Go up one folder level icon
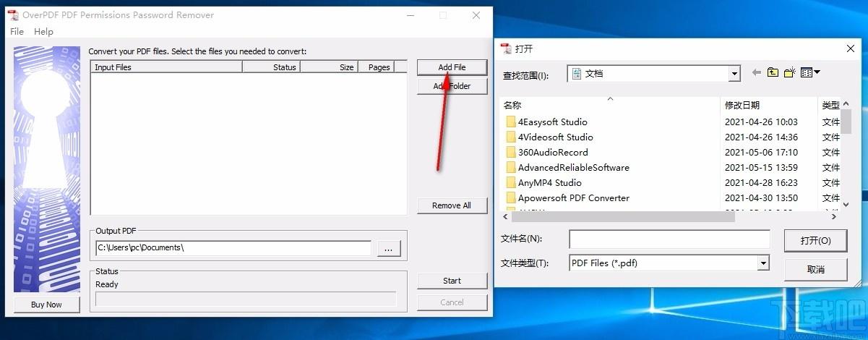This screenshot has width=868, height=340. point(773,72)
